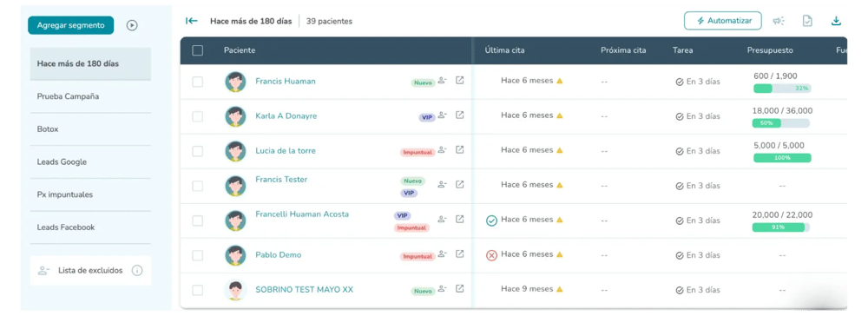This screenshot has width=868, height=316.
Task: Click task check icon in Karla A Donayre row
Action: pyautogui.click(x=680, y=117)
